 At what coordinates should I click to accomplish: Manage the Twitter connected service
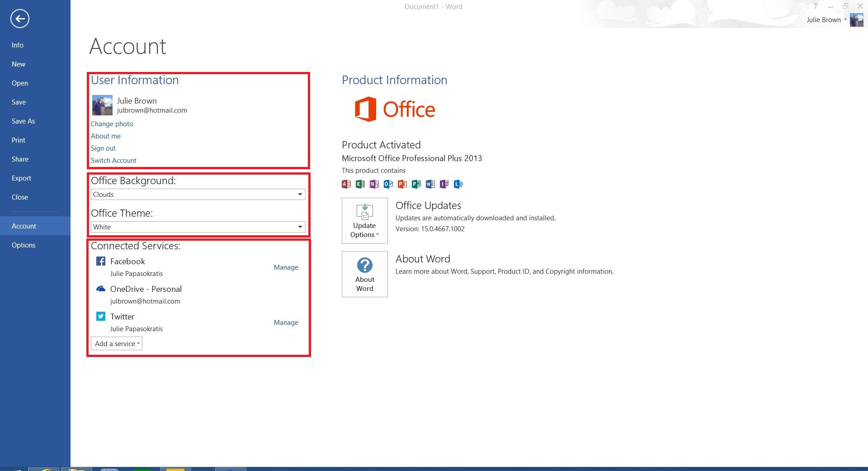(x=286, y=322)
